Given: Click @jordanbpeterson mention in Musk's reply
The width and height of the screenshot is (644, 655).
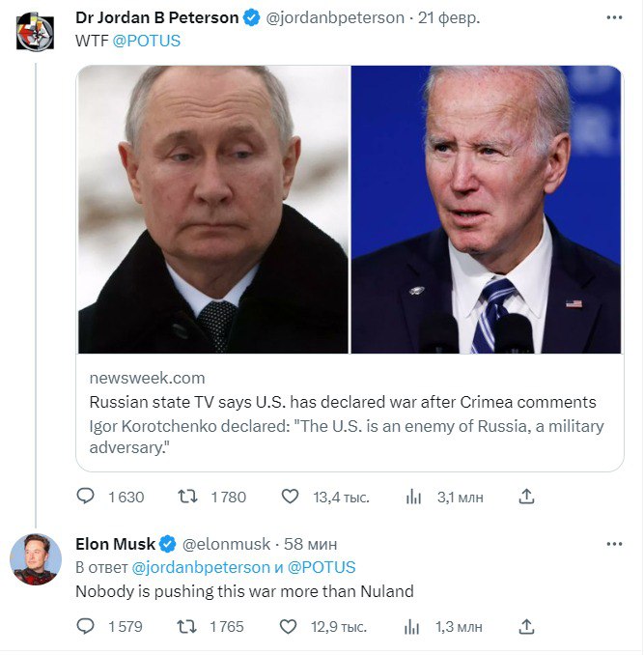Looking at the screenshot, I should tap(201, 567).
